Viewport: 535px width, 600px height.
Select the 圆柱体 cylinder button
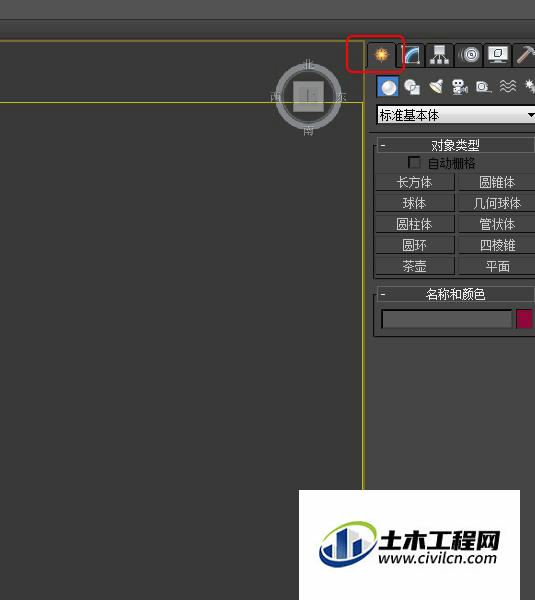(x=415, y=224)
